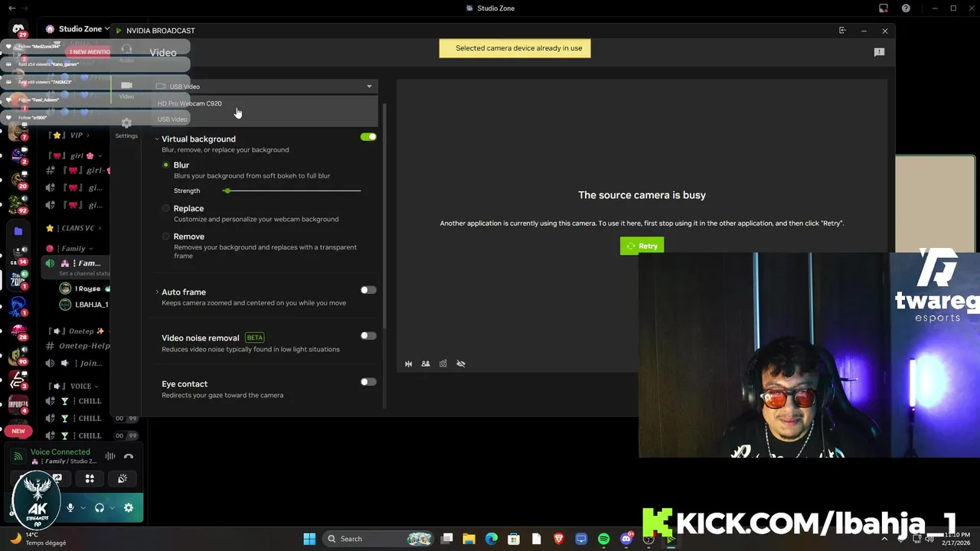Click the NEW badge in Discord server list

click(18, 431)
